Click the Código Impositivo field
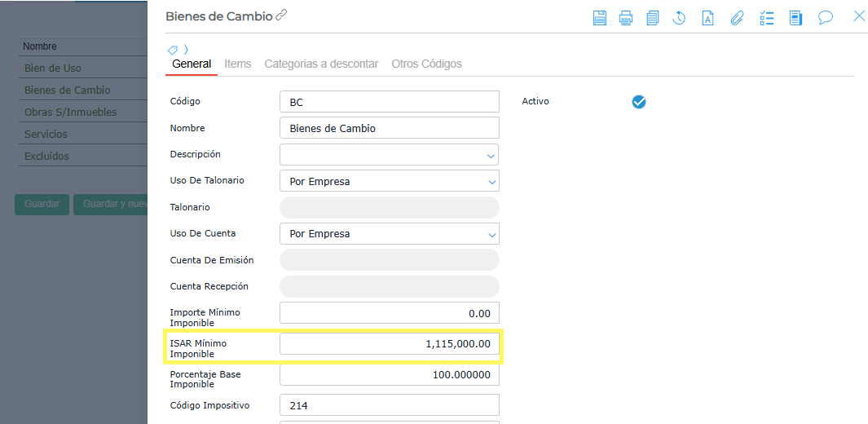 (x=390, y=405)
